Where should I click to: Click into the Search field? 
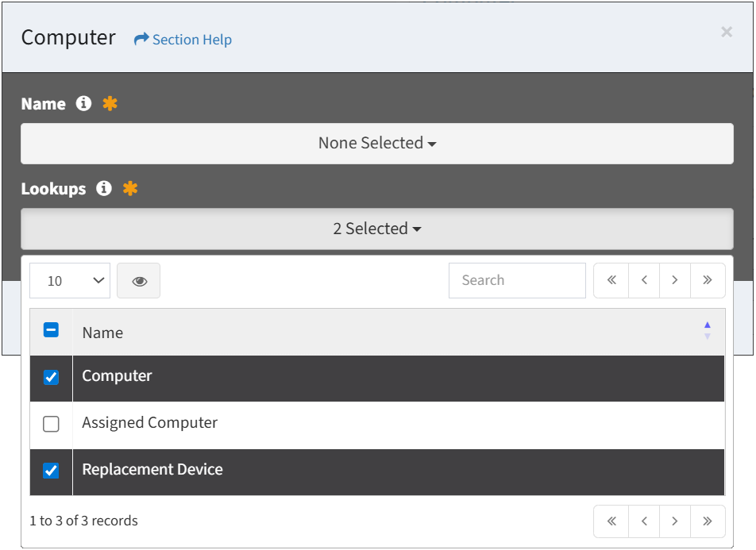point(517,280)
